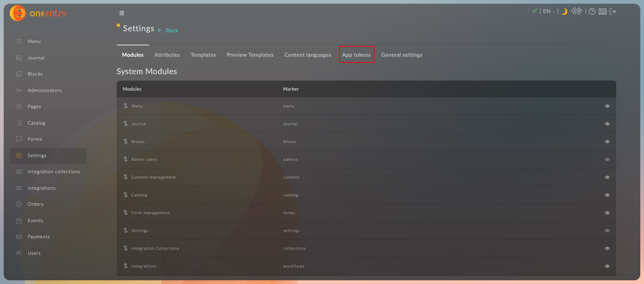
Task: Toggle visibility eye for the content module
Action: click(x=607, y=177)
